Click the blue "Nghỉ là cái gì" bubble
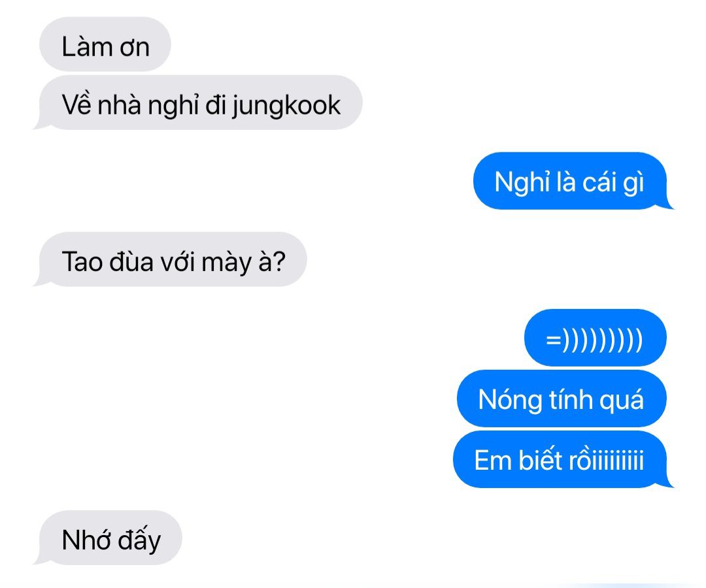706x588 pixels. (573, 181)
